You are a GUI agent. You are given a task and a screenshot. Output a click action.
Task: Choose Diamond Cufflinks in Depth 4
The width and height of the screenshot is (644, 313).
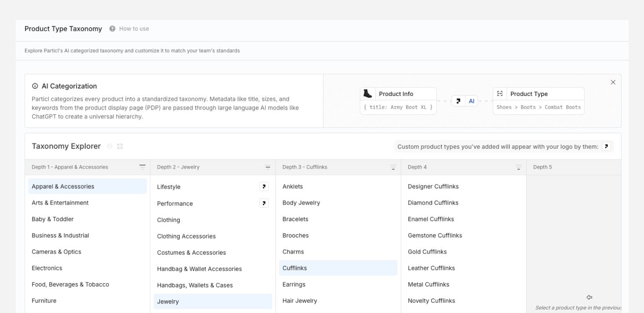(x=433, y=203)
